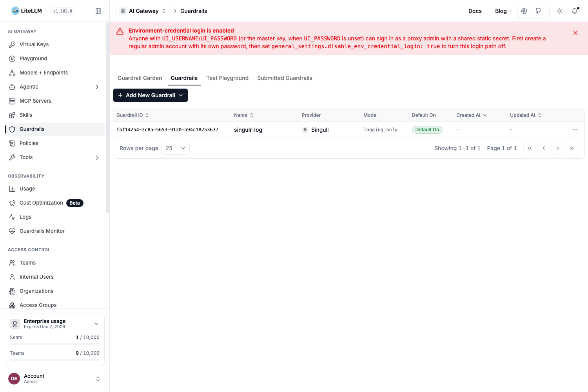This screenshot has height=392, width=588.
Task: Open the Playground sidebar item
Action: [x=54, y=58]
